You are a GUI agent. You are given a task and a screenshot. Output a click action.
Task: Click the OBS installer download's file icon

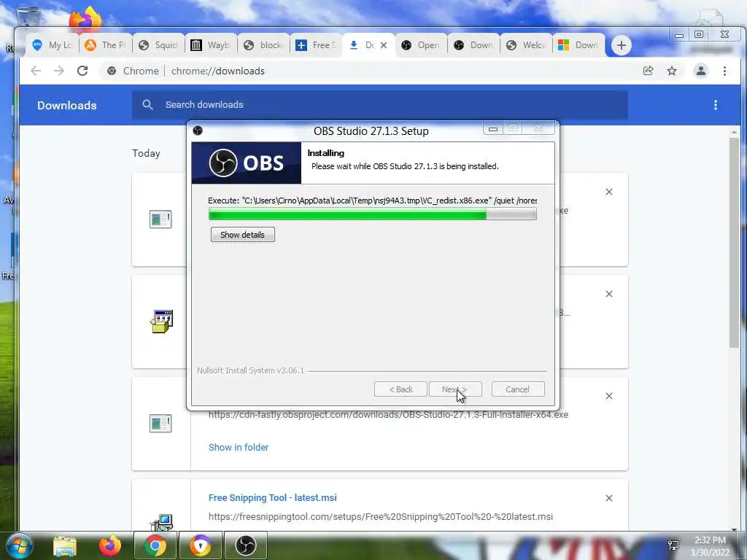coord(160,423)
